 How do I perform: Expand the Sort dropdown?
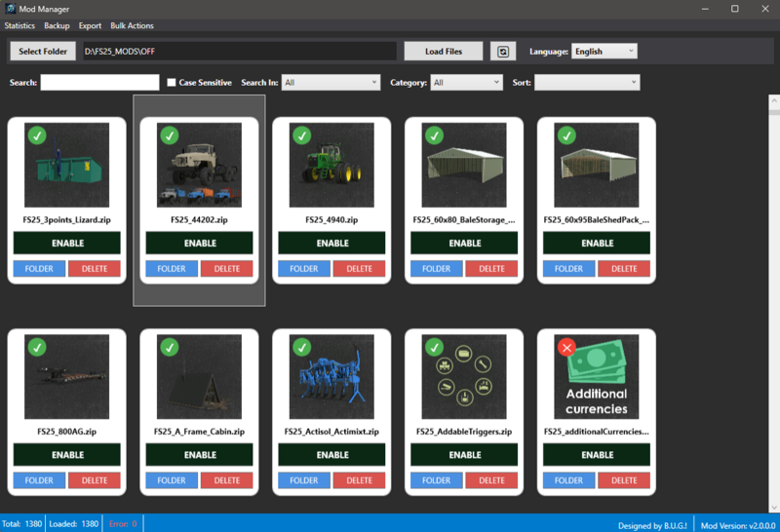(586, 83)
